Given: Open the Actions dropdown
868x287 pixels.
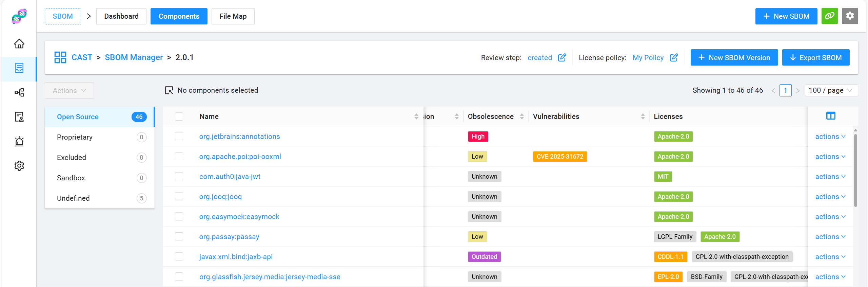Looking at the screenshot, I should 69,91.
